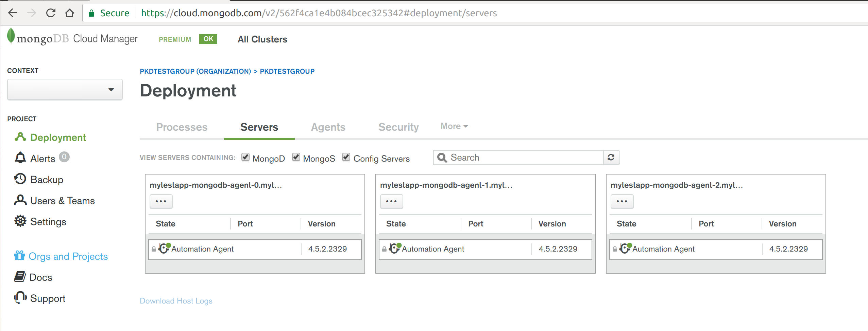The width and height of the screenshot is (868, 331).
Task: Click the browser address bar URL
Action: coord(319,13)
